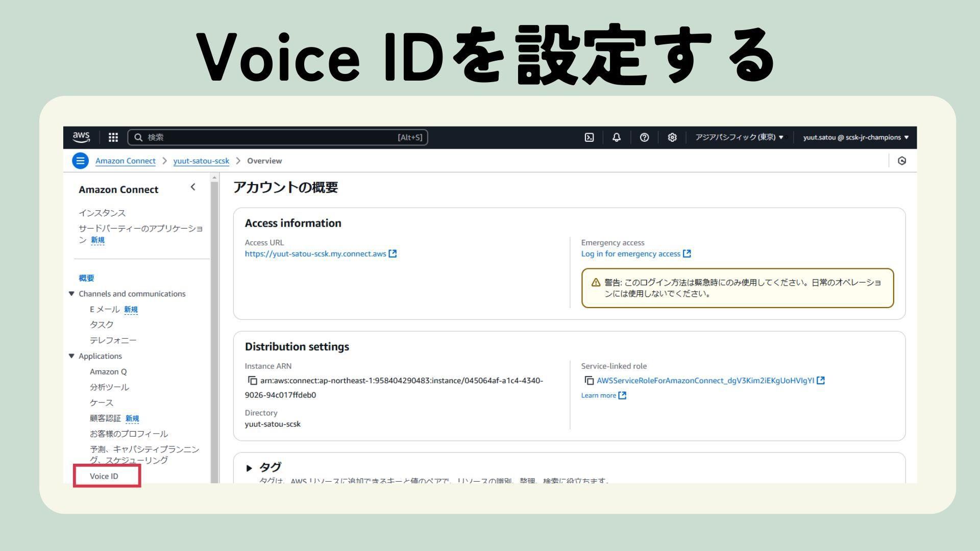Open AWSServiceRoleForAmazonConnect role link

point(705,381)
